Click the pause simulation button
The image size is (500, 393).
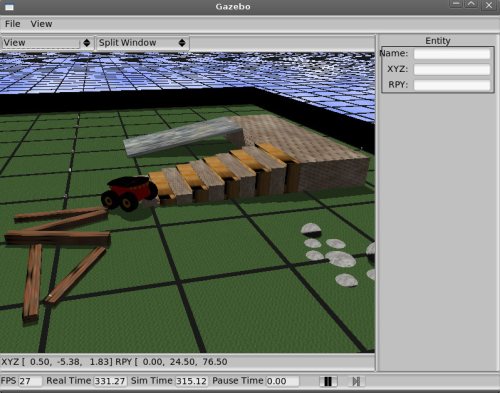point(328,381)
